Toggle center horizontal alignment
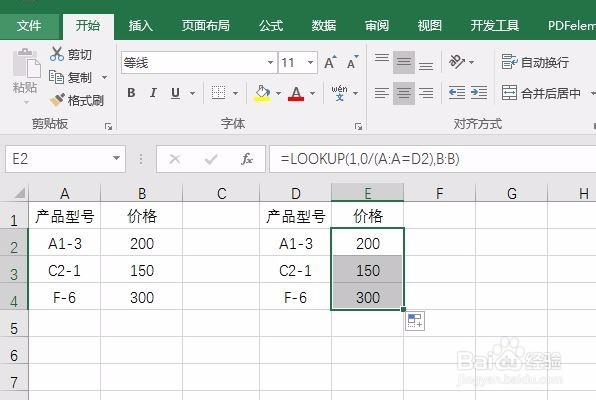The height and width of the screenshot is (400, 596). (404, 93)
